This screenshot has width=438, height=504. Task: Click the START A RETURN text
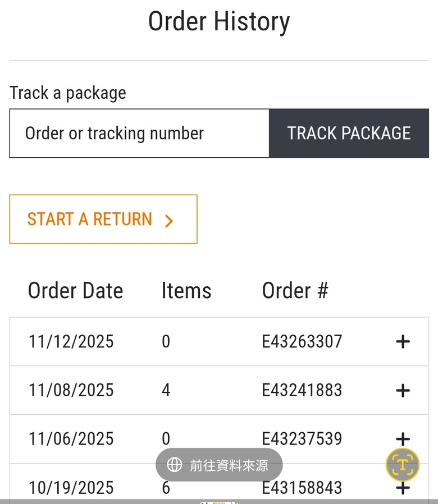click(x=90, y=219)
